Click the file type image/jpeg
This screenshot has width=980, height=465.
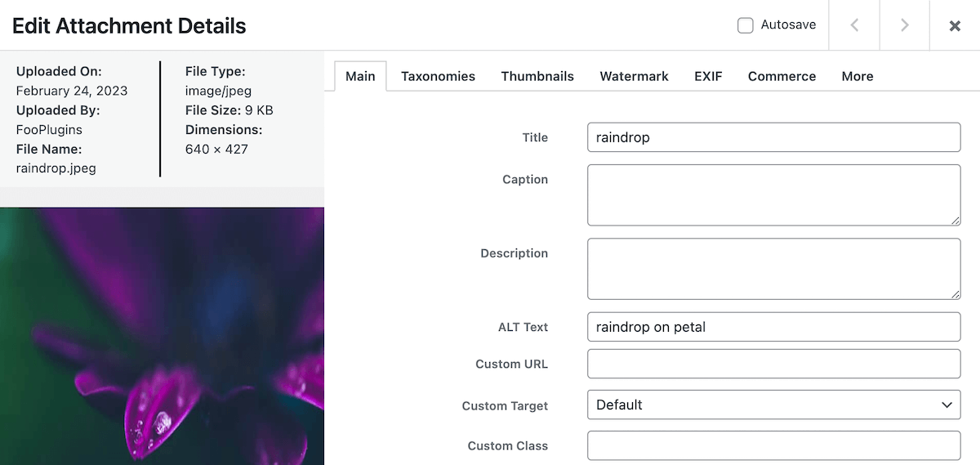219,91
